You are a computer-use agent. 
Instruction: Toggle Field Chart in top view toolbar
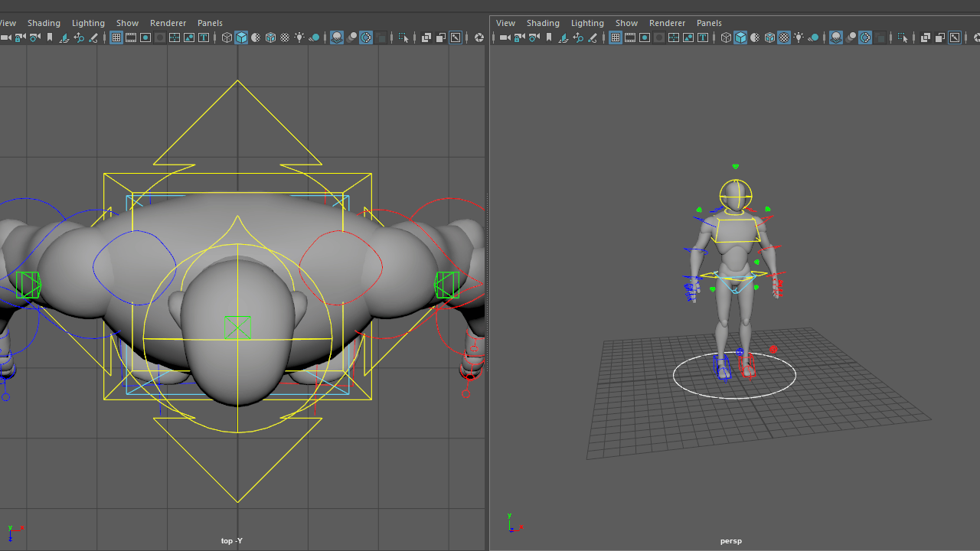point(175,37)
